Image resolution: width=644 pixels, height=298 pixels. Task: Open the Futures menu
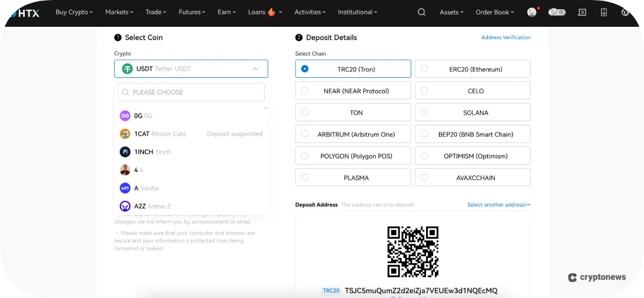pos(192,12)
